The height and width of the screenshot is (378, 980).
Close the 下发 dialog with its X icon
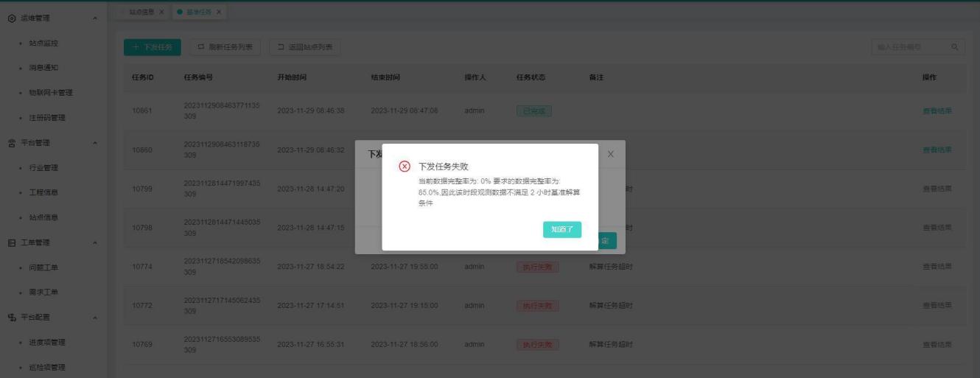pyautogui.click(x=610, y=154)
